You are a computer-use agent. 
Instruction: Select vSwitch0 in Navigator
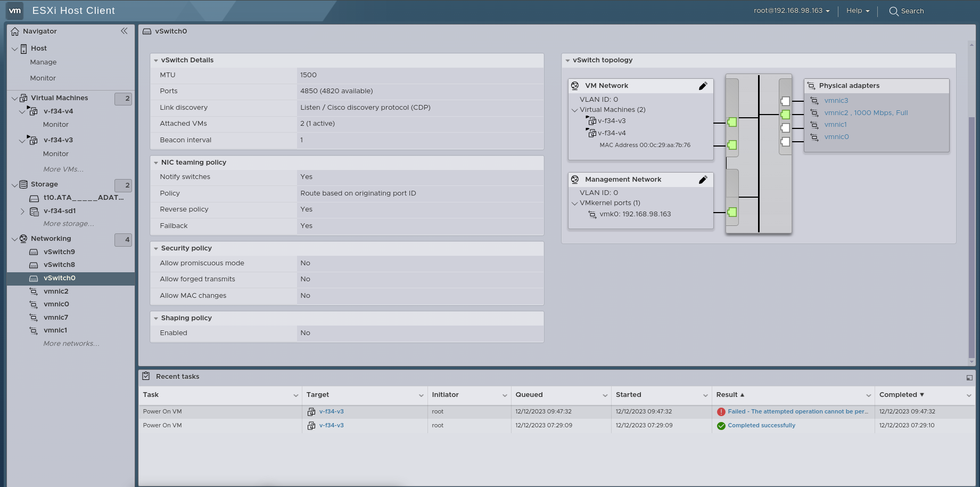[x=70, y=278]
